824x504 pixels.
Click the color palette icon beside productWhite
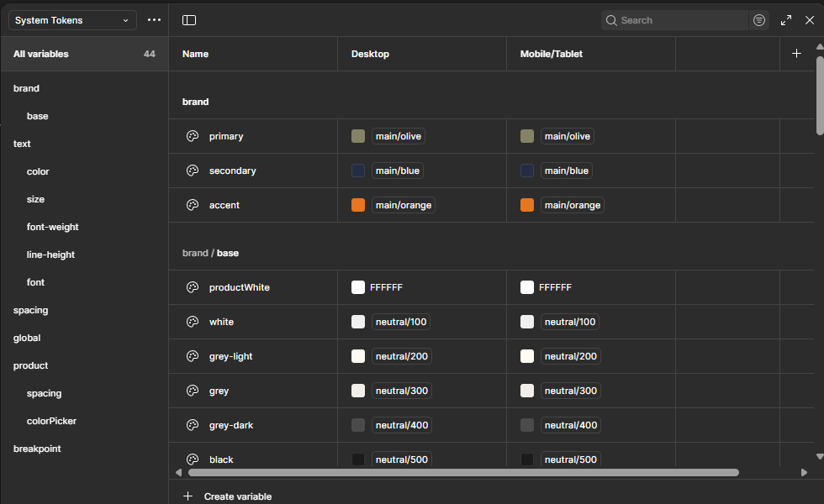click(192, 287)
